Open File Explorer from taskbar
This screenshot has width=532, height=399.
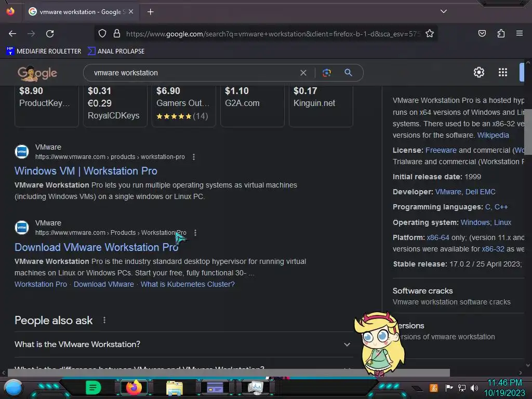coord(175,388)
